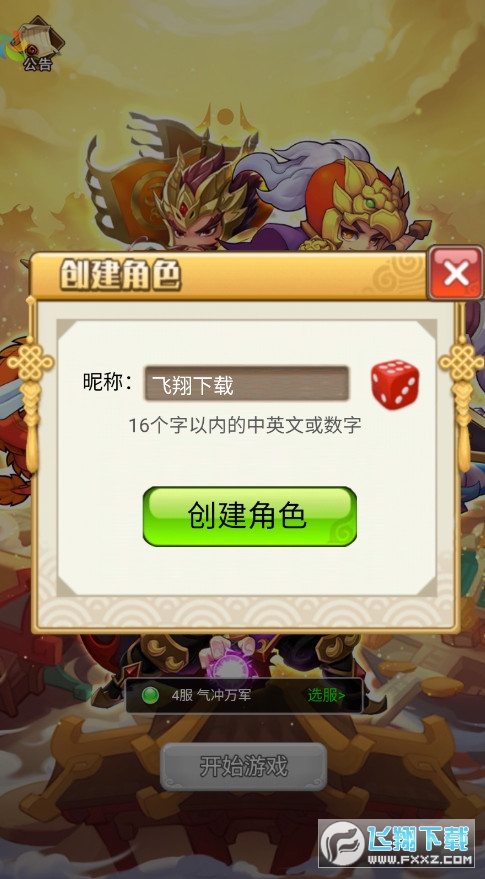Open the 公告 announcement scroll icon
Viewport: 485px width, 879px height.
coord(38,45)
